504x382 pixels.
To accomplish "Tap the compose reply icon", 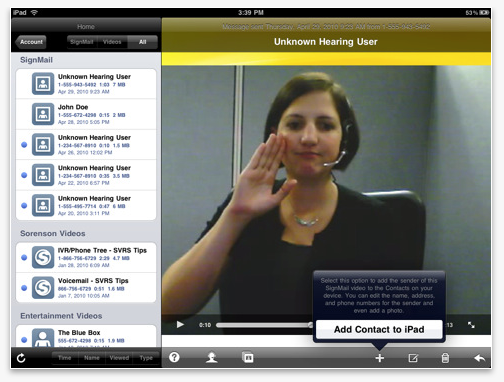I will point(413,358).
